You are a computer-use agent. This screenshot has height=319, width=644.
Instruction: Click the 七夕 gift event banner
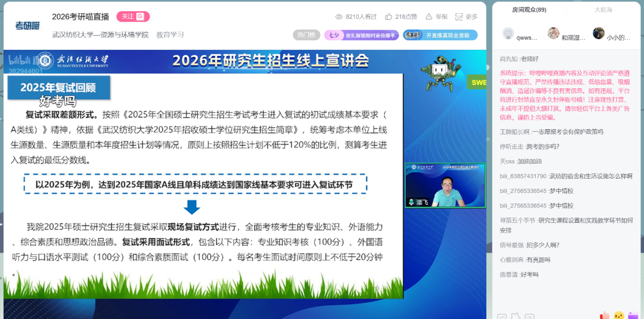pos(360,35)
